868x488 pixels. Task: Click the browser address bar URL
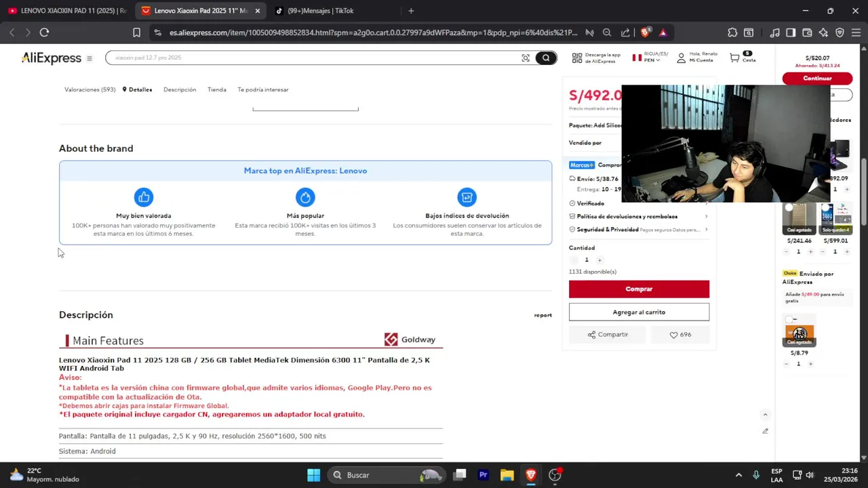[x=373, y=33]
